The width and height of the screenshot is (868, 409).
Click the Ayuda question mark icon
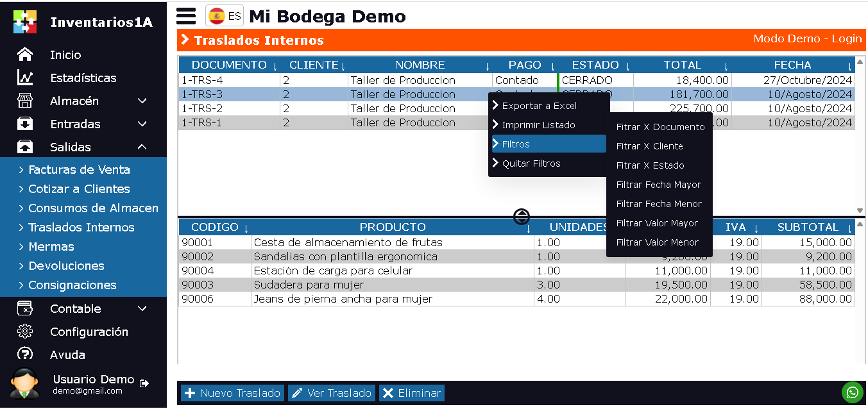pyautogui.click(x=25, y=354)
